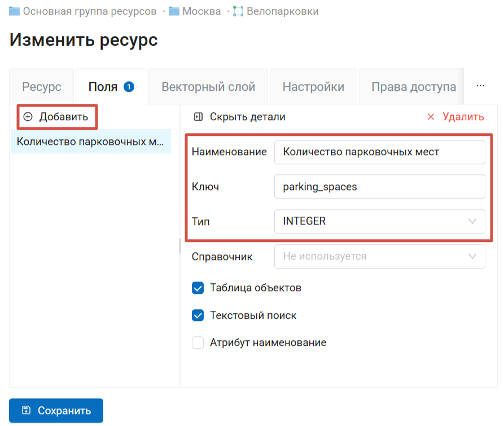Open the more tabs ellipsis menu
The height and width of the screenshot is (426, 504).
pyautogui.click(x=480, y=86)
